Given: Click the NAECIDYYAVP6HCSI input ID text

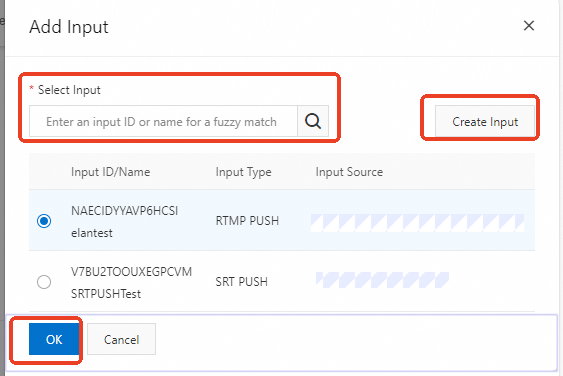Looking at the screenshot, I should click(x=124, y=211).
